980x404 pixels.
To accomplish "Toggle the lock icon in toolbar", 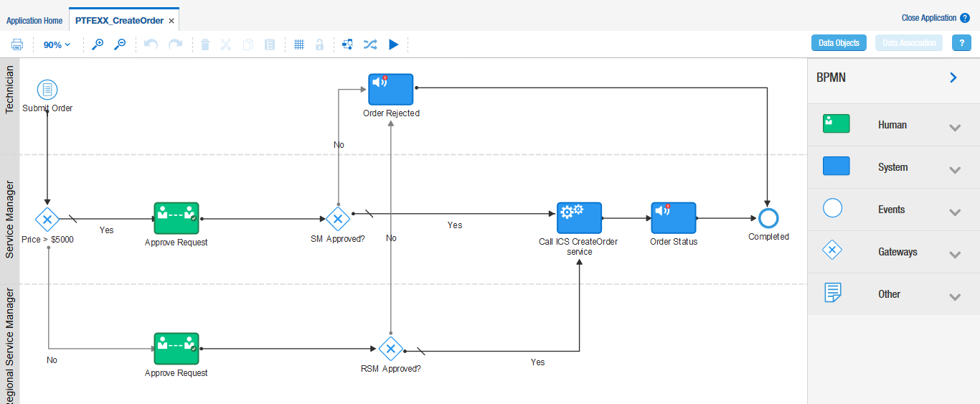I will coord(319,44).
